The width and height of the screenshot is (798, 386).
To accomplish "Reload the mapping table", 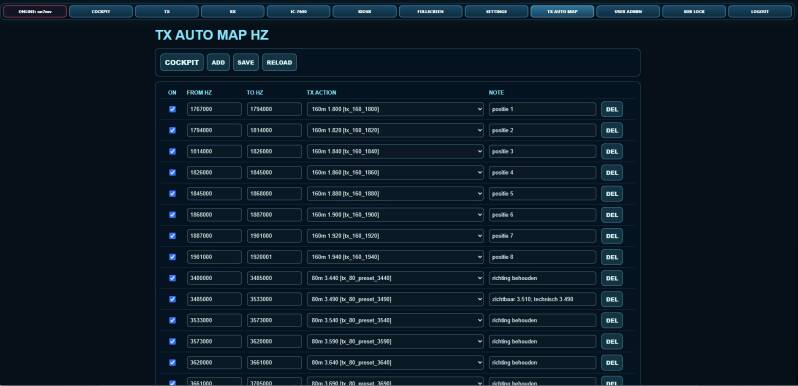I will coord(279,62).
